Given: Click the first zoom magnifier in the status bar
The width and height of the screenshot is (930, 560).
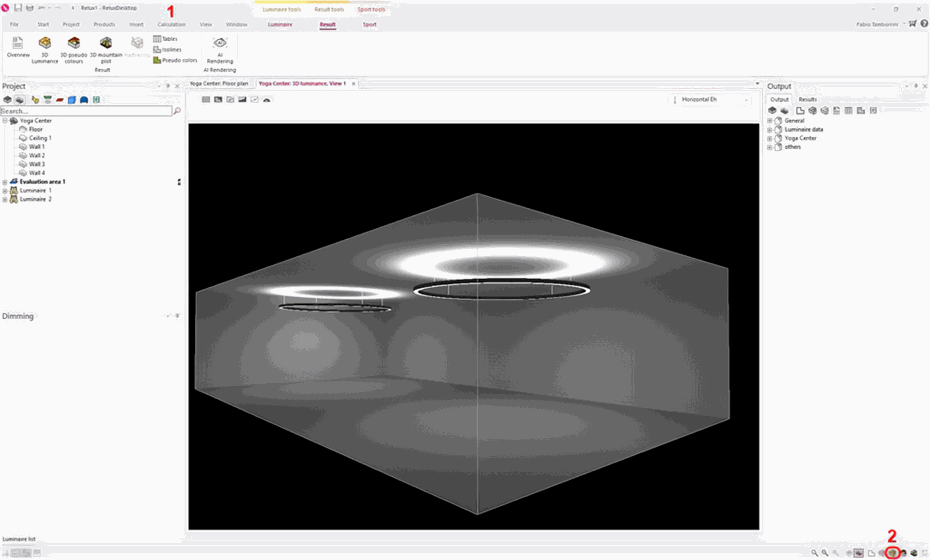Looking at the screenshot, I should click(815, 553).
